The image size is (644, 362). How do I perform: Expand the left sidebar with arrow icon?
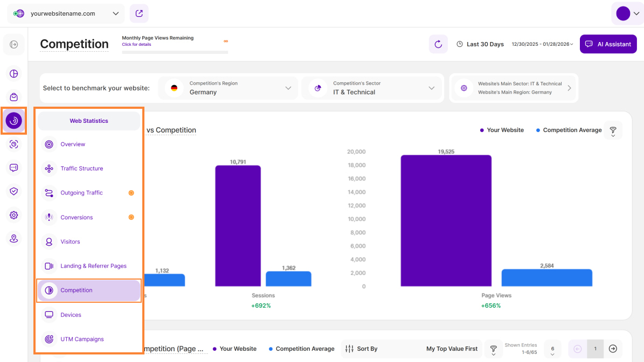(14, 44)
